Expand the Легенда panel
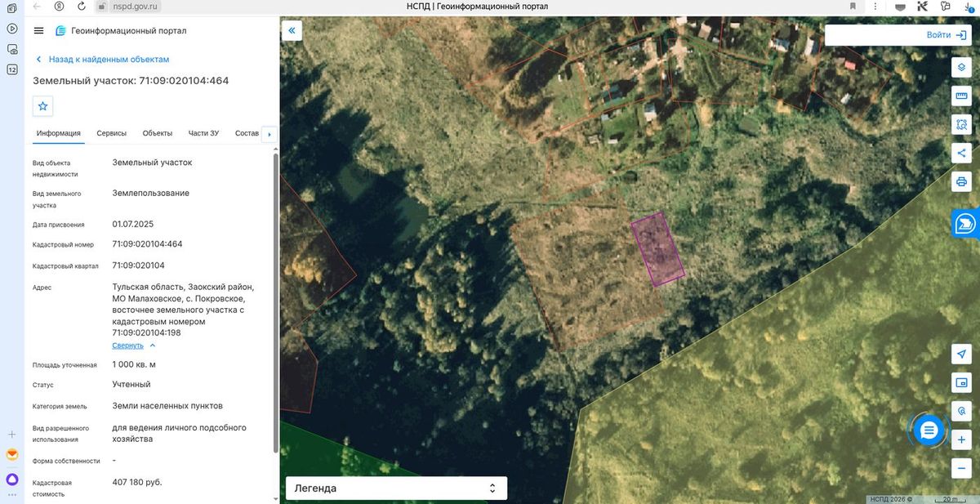 click(396, 488)
